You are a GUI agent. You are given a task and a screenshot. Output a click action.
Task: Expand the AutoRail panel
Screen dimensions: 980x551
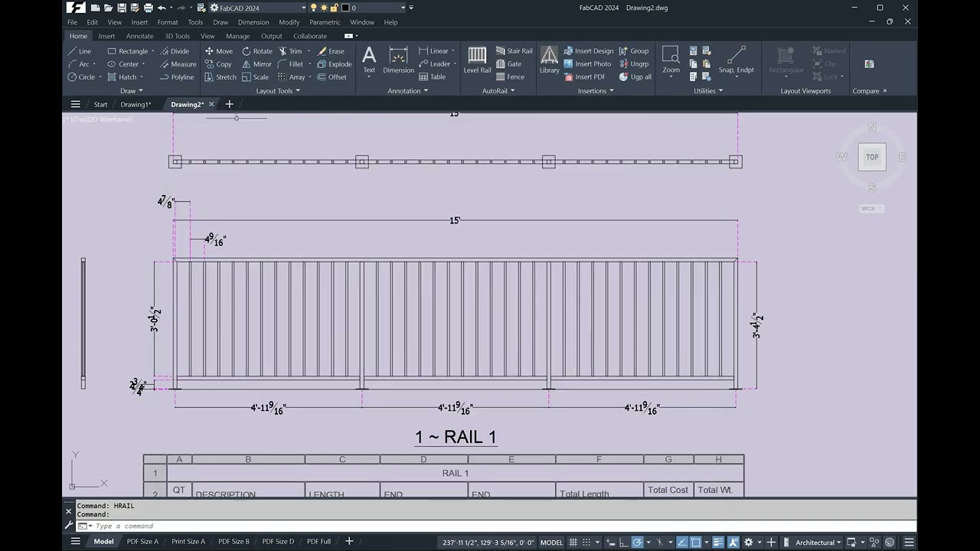498,91
